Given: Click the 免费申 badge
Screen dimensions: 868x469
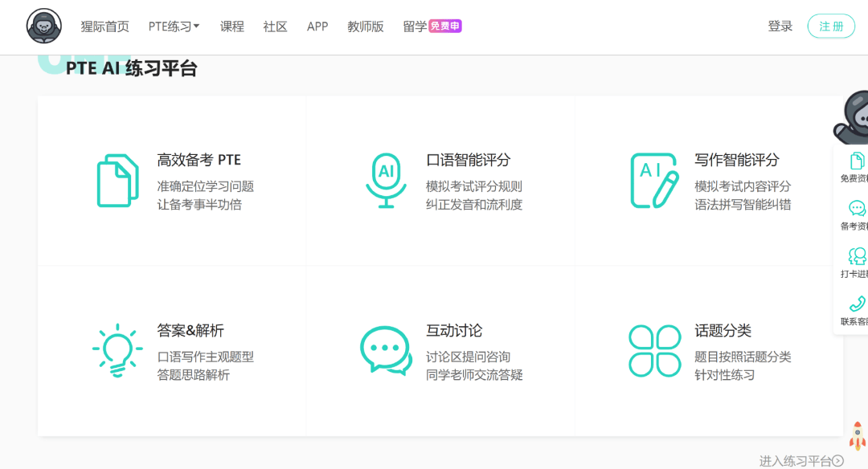Looking at the screenshot, I should [x=445, y=26].
